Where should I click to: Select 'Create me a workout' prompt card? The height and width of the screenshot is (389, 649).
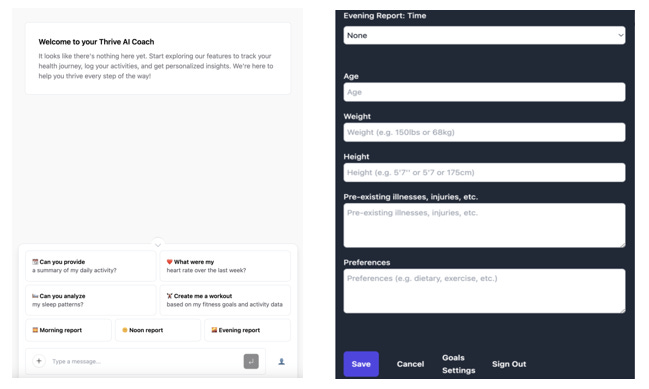[225, 300]
